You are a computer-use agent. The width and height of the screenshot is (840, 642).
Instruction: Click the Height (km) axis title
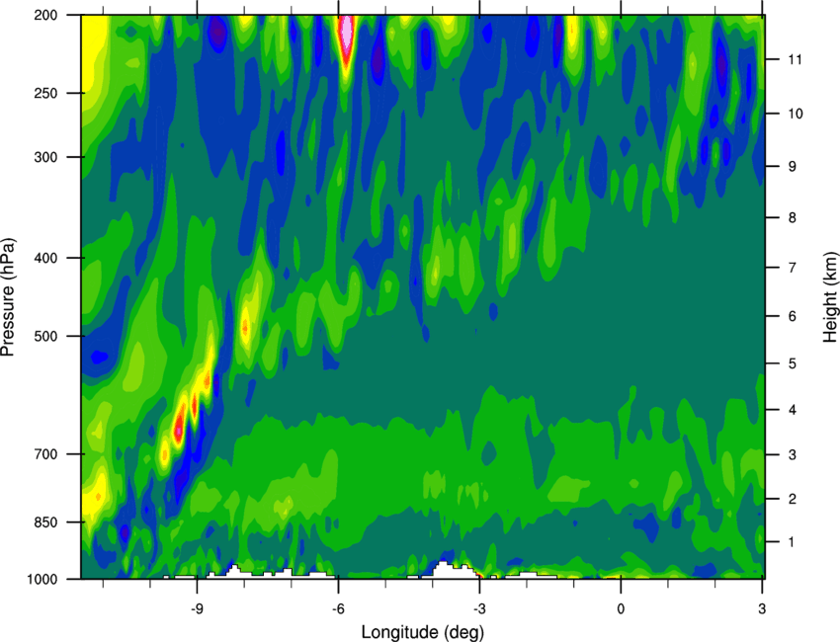tap(830, 296)
